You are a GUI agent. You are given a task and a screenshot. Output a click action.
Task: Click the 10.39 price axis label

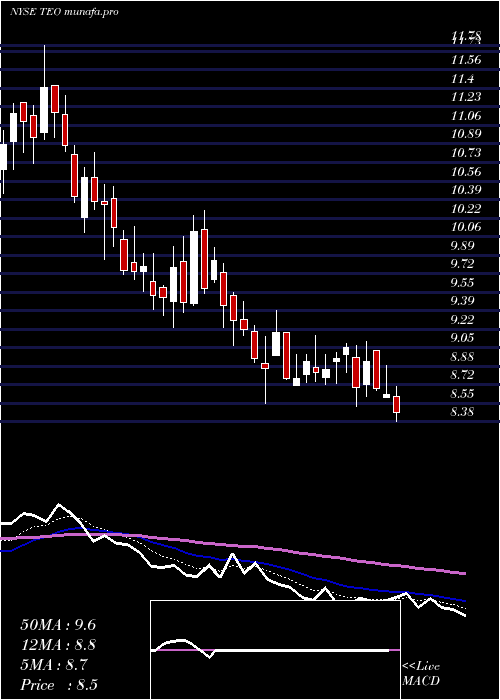click(x=466, y=190)
